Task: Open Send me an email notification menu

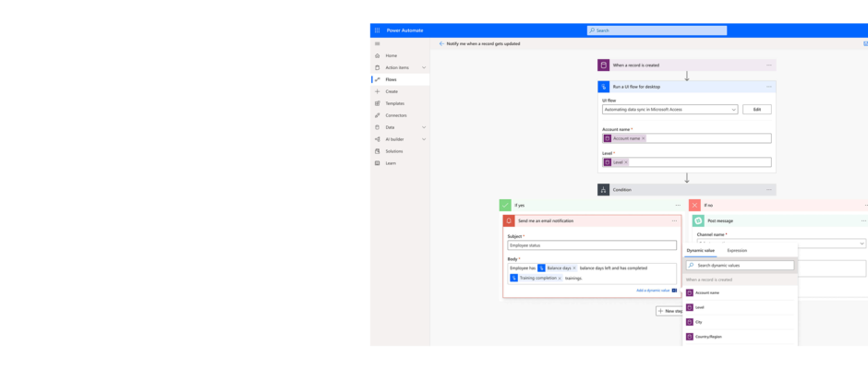Action: coord(674,220)
